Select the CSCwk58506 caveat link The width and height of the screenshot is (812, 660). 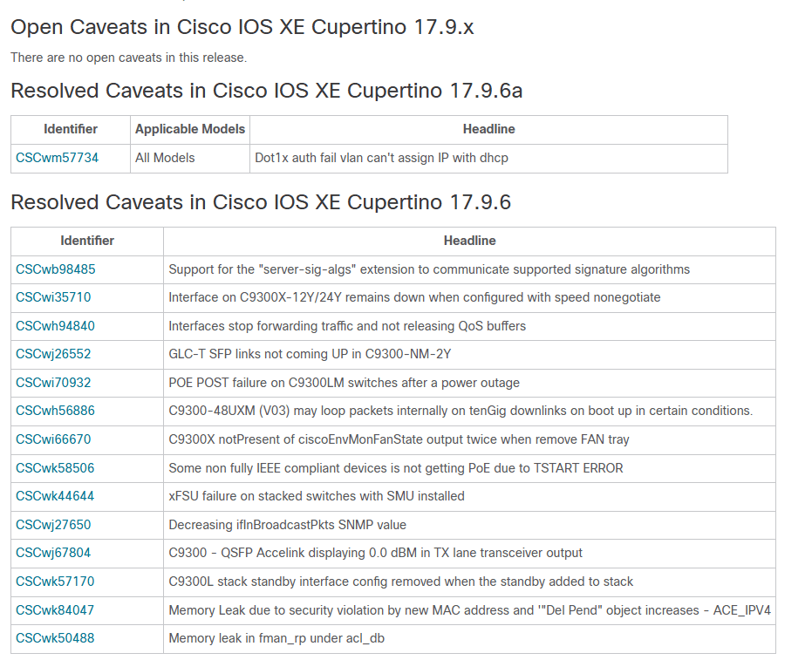[x=55, y=468]
